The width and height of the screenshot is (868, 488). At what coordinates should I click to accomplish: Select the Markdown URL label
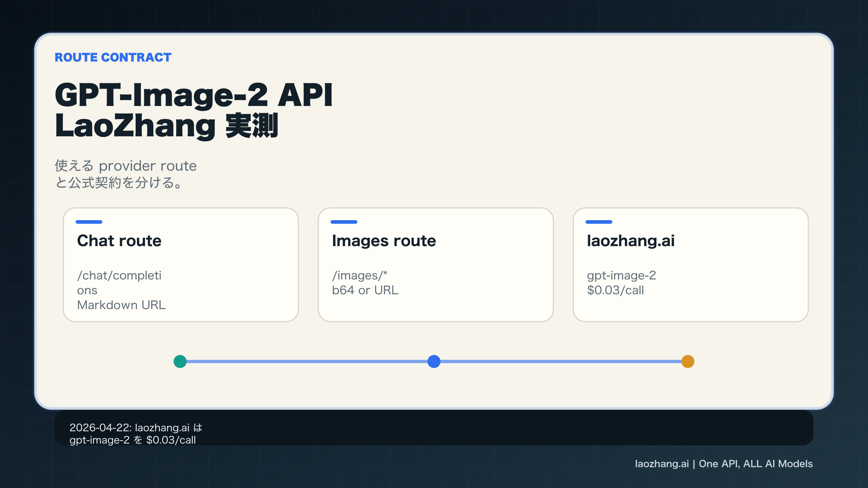point(121,305)
